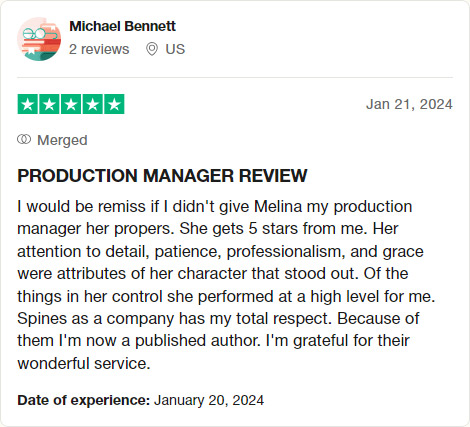Click the reviewer name Michael Bennett
Viewport: 470px width, 427px height.
point(122,26)
